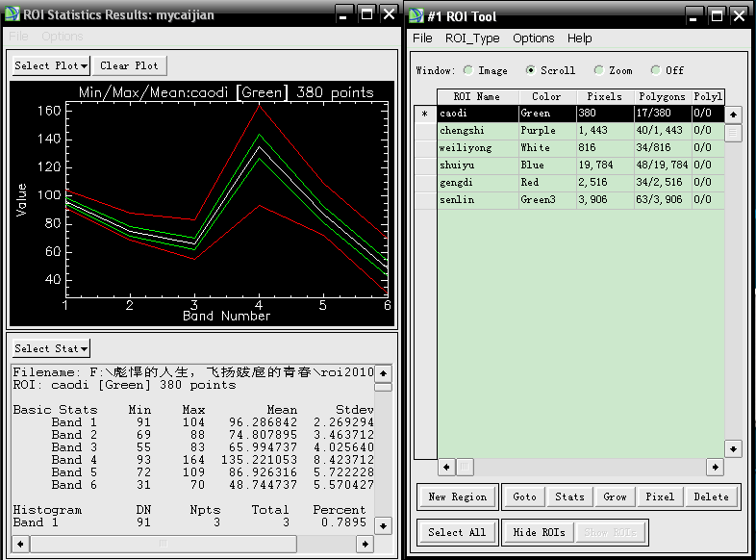Minimize the ROI Tool window
The height and width of the screenshot is (560, 756).
(x=693, y=16)
